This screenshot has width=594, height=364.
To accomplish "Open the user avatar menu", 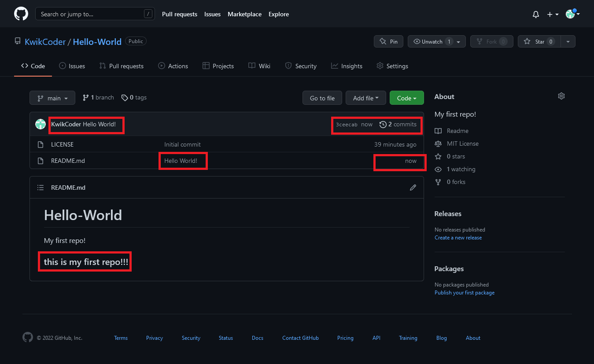I will tap(572, 14).
